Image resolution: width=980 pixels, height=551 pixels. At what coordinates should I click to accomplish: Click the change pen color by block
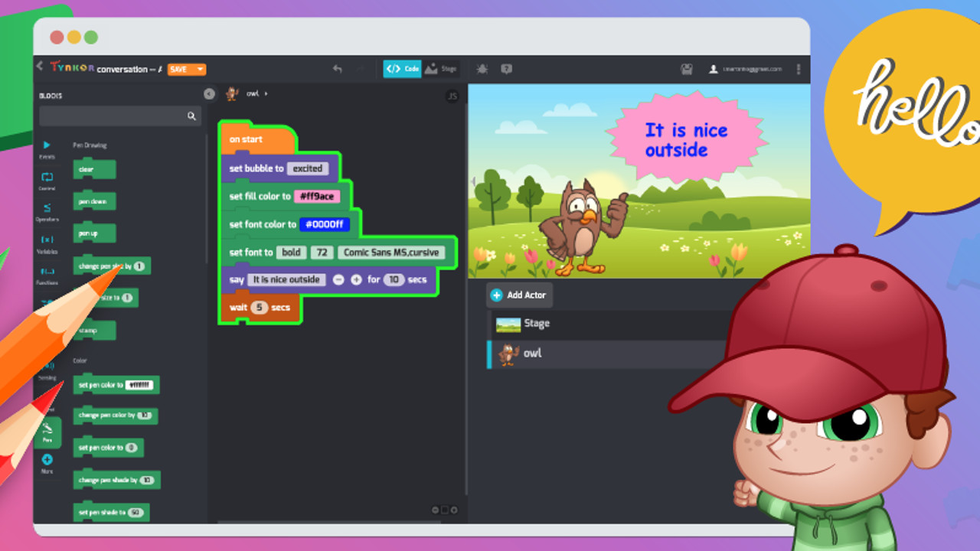click(x=115, y=416)
